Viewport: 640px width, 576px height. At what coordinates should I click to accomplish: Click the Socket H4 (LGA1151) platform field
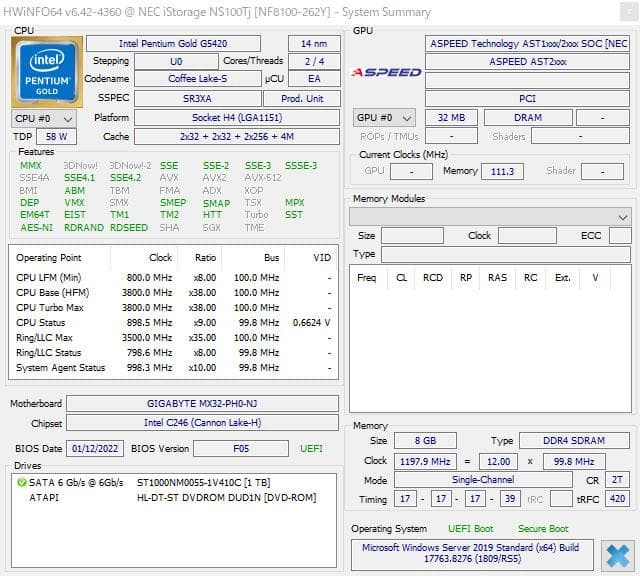(x=237, y=118)
